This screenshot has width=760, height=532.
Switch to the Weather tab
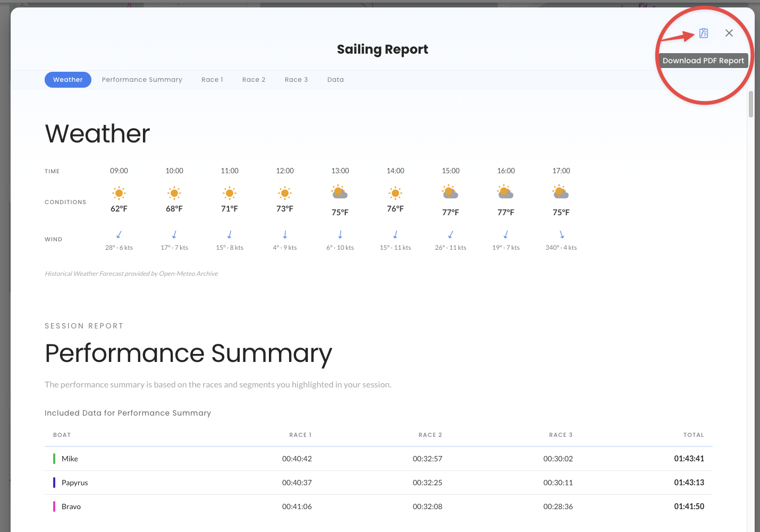(x=67, y=79)
